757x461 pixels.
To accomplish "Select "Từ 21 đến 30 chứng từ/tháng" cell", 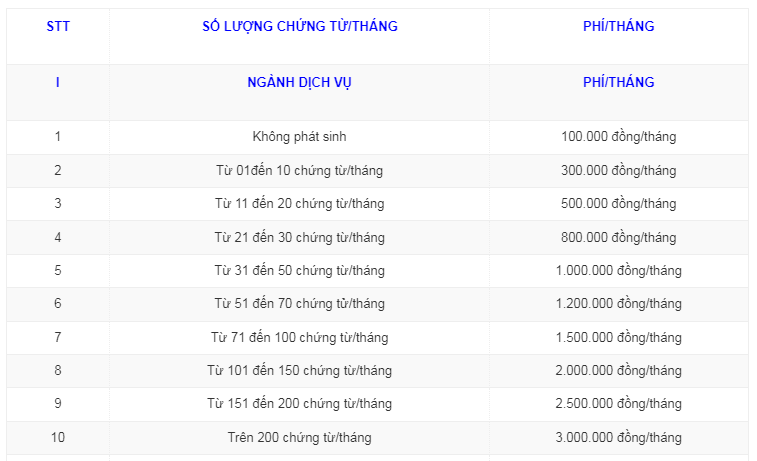I will coord(299,238).
